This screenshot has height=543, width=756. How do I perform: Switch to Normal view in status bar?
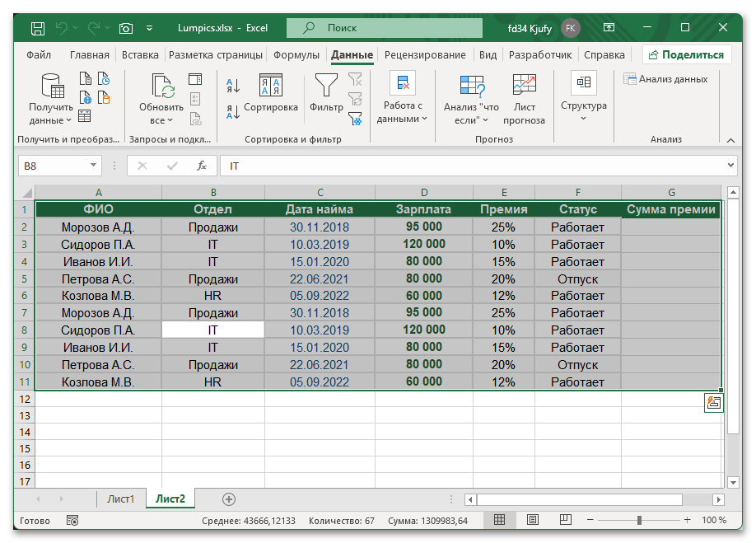(x=499, y=520)
